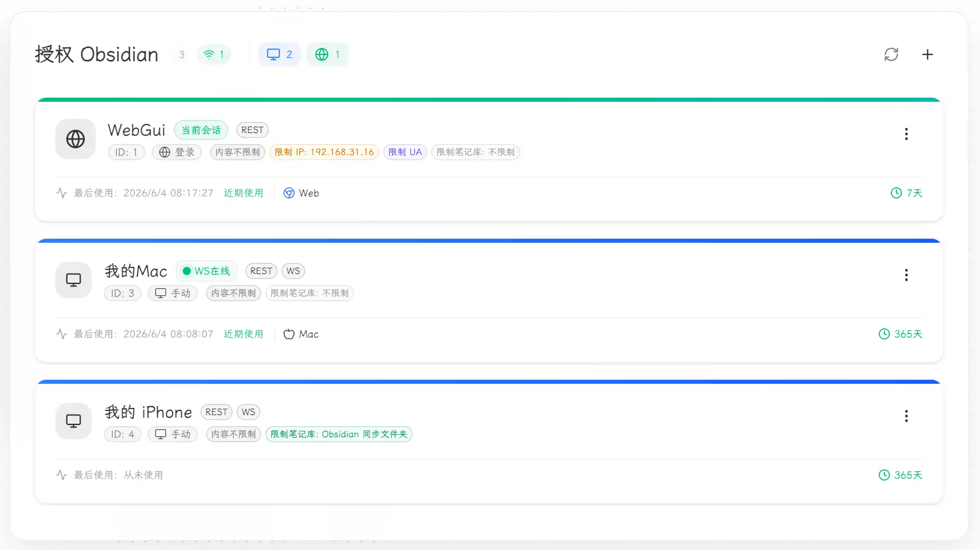Viewport: 980px width, 550px height.
Task: Click the 我的 iPhone card title
Action: [148, 412]
